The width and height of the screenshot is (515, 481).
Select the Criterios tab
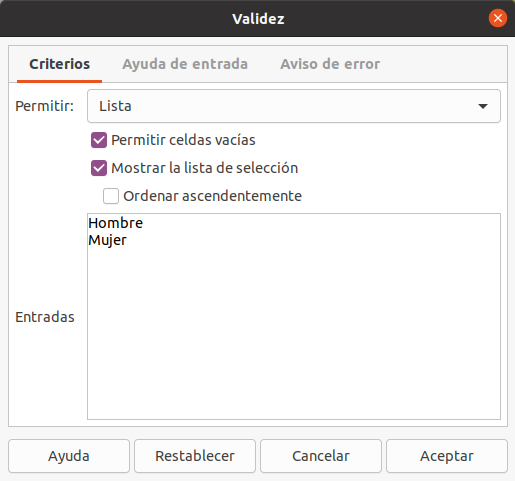[x=59, y=64]
